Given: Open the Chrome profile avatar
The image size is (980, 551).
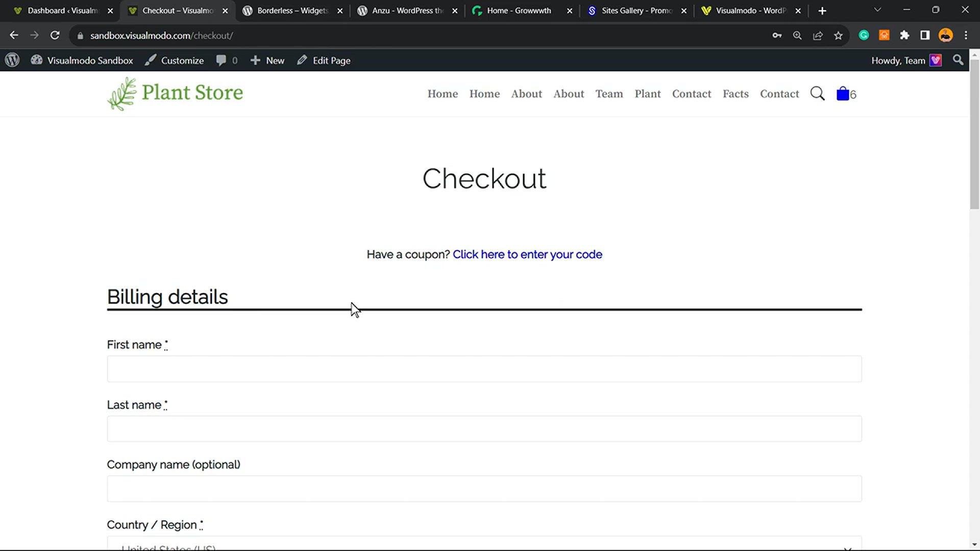Looking at the screenshot, I should click(946, 35).
